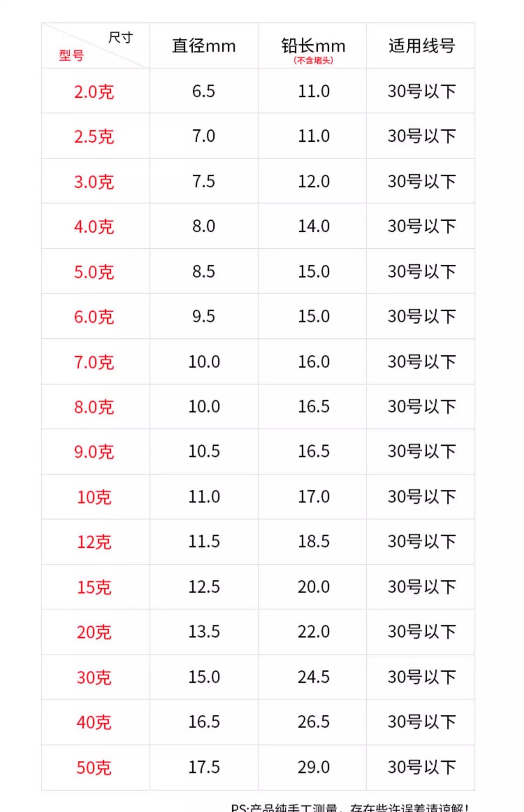This screenshot has height=812, width=524.
Task: Click 30号以下 in the 20克 row
Action: pos(421,632)
